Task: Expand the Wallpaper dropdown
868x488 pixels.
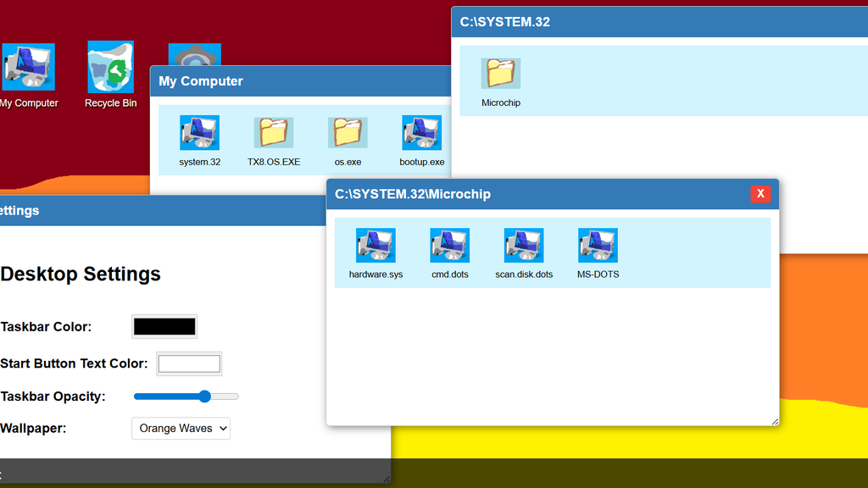Action: pos(181,429)
